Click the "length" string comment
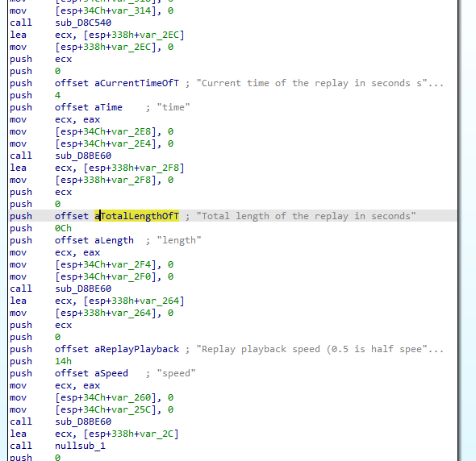Viewport: 476px width, 461px height. click(179, 240)
